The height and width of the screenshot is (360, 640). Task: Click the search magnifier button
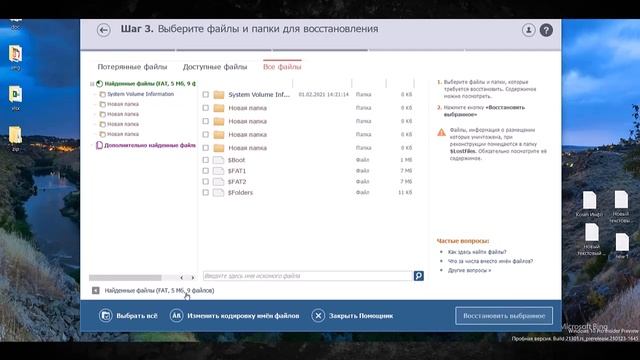click(418, 276)
